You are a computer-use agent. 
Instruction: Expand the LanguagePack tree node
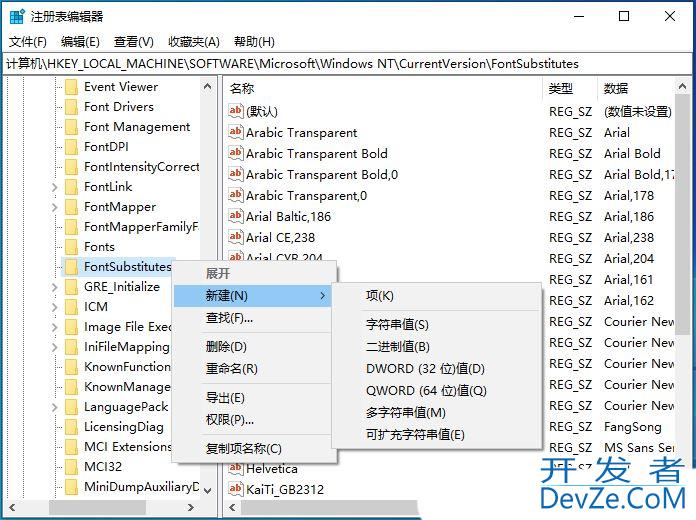click(x=55, y=407)
